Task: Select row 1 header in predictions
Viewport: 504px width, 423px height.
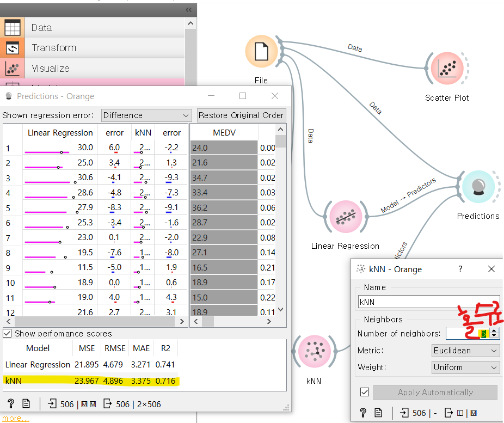Action: 12,148
